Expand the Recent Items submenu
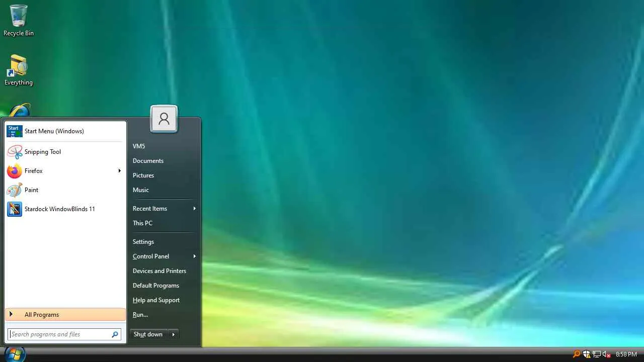The height and width of the screenshot is (362, 644). [164, 209]
